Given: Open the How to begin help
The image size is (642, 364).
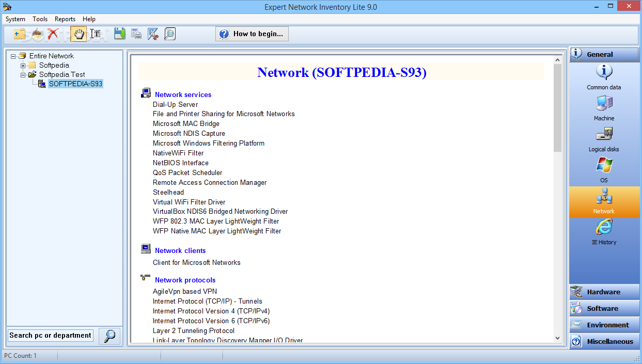Looking at the screenshot, I should coord(252,34).
